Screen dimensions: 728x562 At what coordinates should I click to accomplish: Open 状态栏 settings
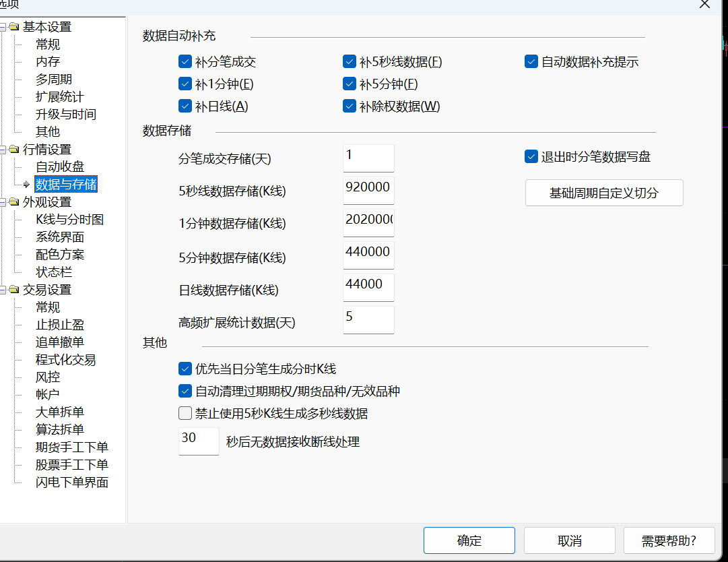pyautogui.click(x=54, y=272)
